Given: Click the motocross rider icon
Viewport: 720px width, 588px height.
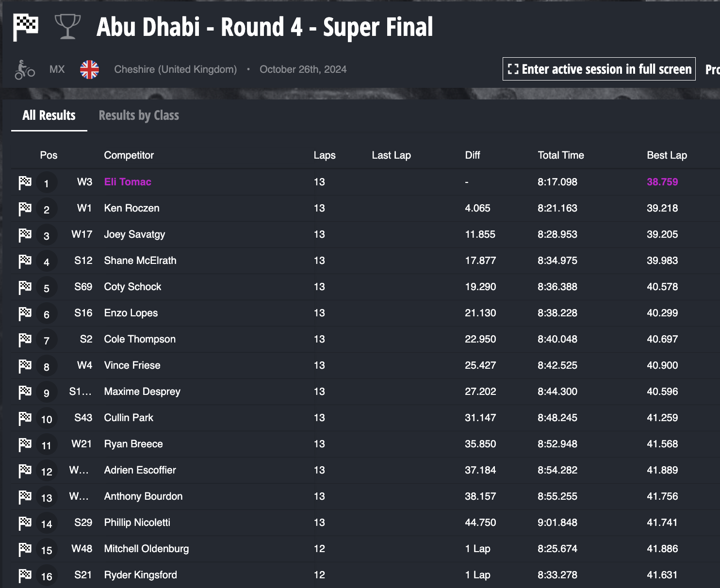Looking at the screenshot, I should (24, 69).
